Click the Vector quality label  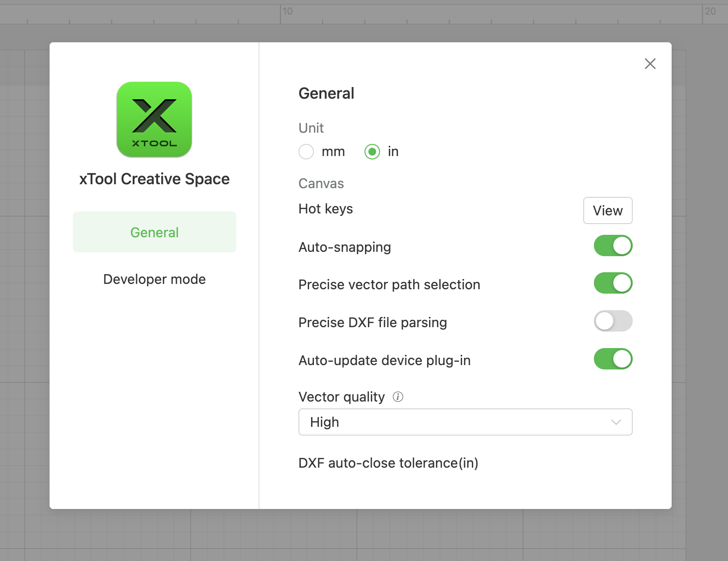pos(342,397)
